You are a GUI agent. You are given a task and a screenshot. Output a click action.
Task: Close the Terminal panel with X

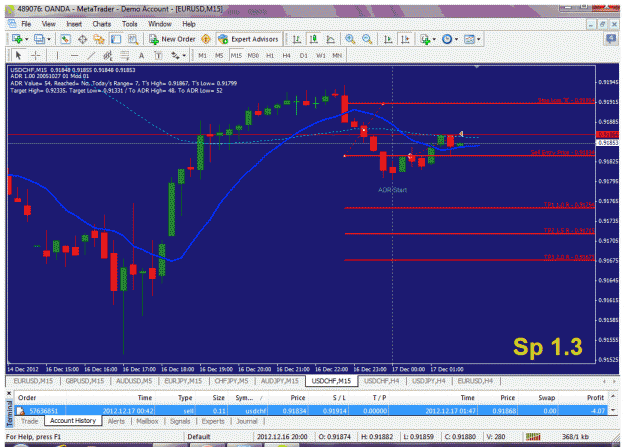click(9, 393)
